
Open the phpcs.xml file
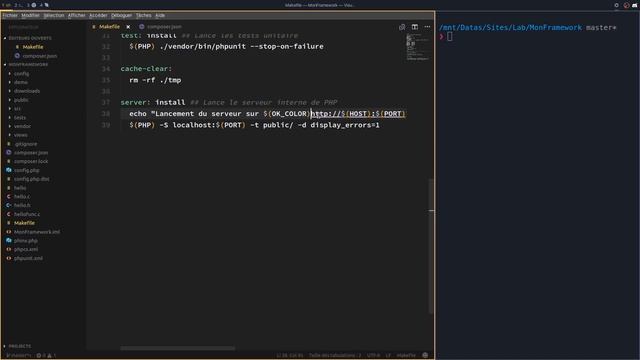(x=26, y=249)
